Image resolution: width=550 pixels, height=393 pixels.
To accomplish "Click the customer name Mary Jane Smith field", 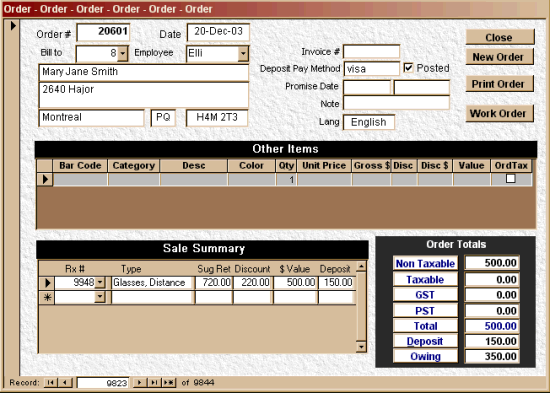I will point(143,72).
